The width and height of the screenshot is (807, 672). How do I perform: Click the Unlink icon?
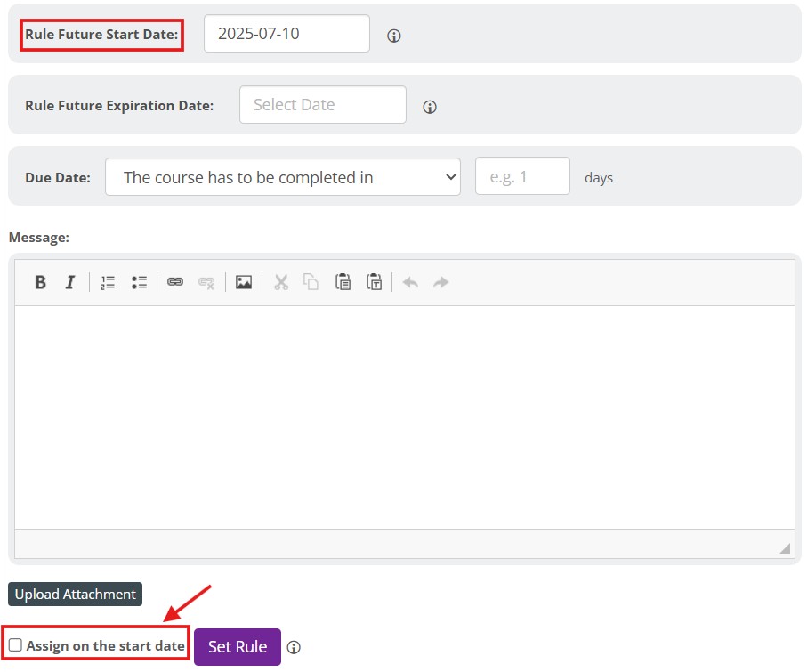(x=206, y=282)
